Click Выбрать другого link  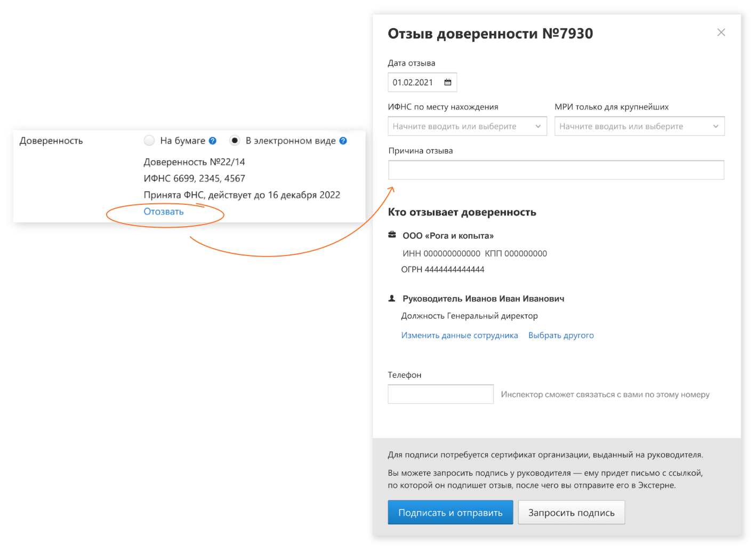click(561, 336)
